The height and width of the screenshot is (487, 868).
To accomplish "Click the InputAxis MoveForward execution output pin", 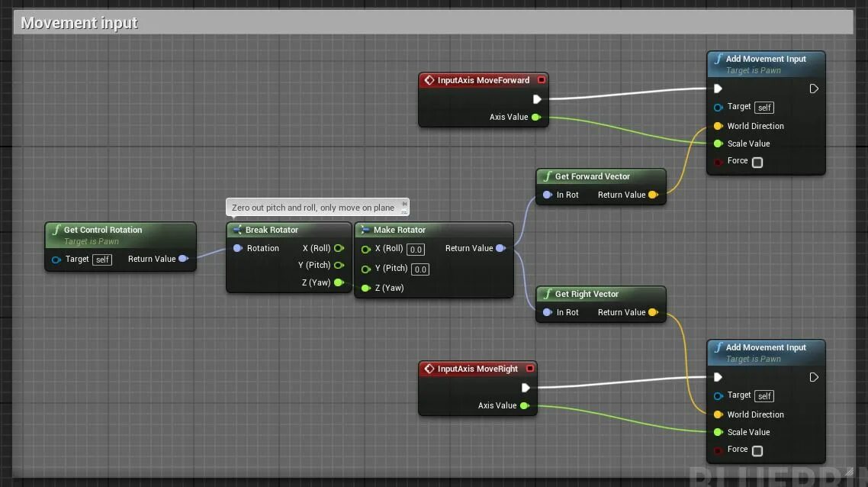I will click(536, 99).
